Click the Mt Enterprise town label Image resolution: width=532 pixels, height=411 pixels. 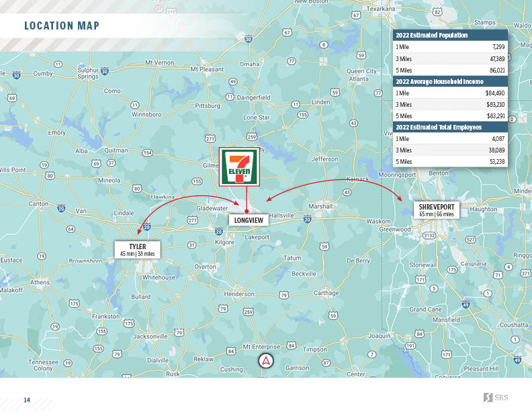(x=261, y=347)
